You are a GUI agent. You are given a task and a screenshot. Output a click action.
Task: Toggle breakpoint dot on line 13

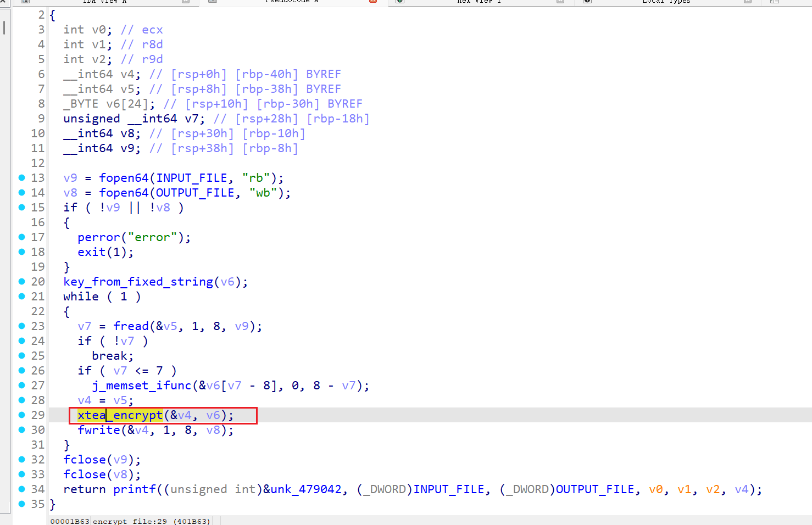pyautogui.click(x=22, y=177)
